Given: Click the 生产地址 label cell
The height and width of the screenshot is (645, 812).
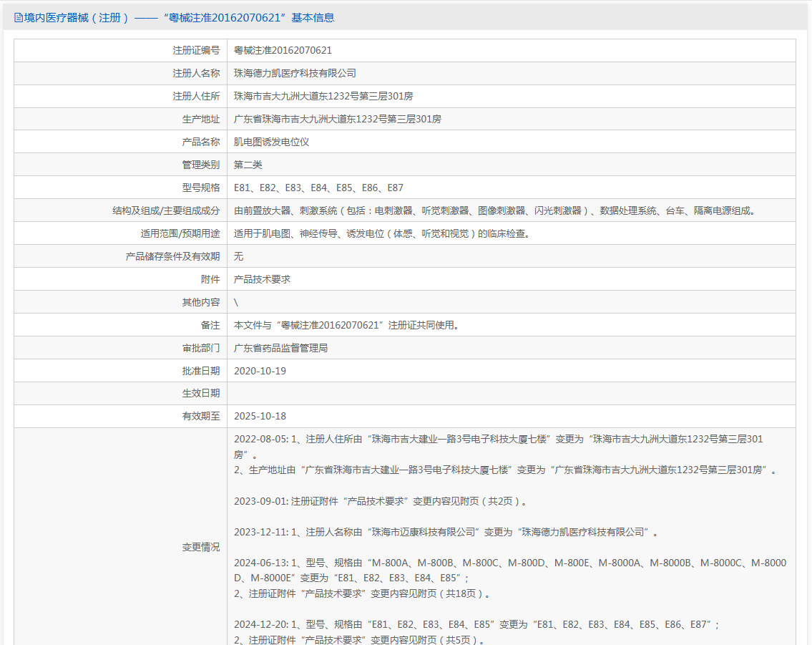Looking at the screenshot, I should click(x=121, y=119).
